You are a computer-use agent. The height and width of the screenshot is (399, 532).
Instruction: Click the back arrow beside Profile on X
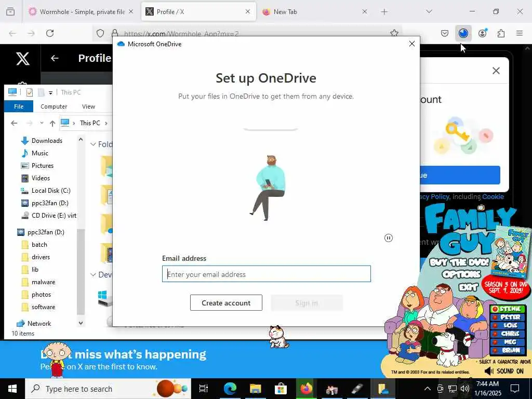(55, 58)
